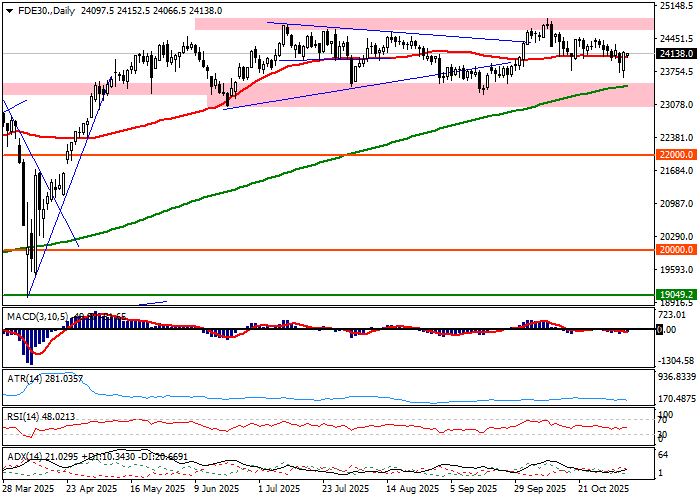Click the 20000.0 orange level price tag
700x500 pixels.
(x=676, y=250)
